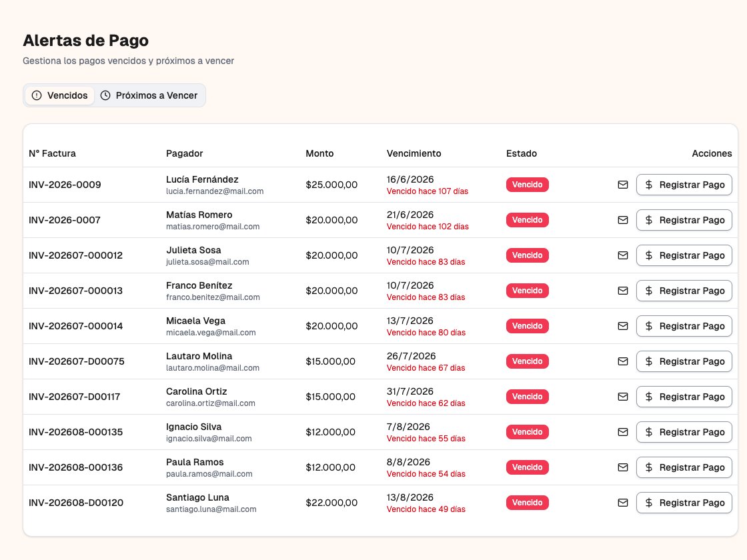Click 'Vencido hace 49 días' text
Viewport: 747px width, 560px height.
pyautogui.click(x=426, y=509)
